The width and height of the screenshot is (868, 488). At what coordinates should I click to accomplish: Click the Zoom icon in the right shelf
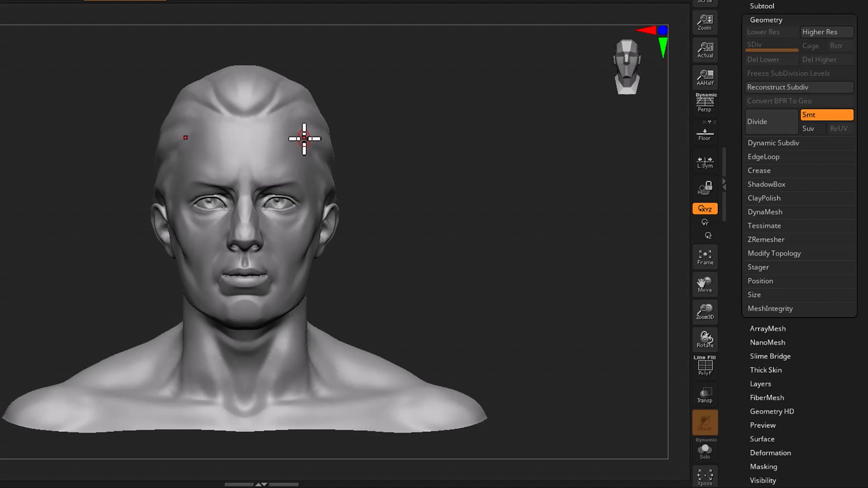705,22
